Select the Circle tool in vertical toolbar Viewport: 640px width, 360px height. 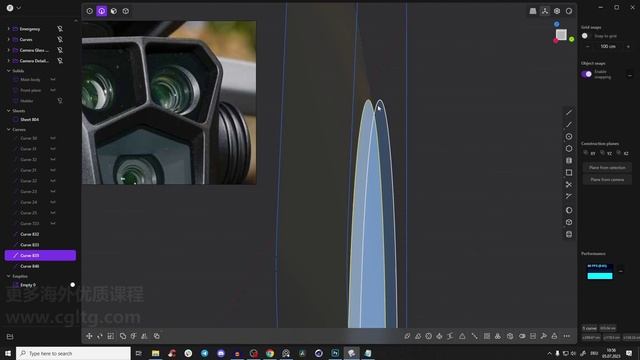click(x=569, y=136)
